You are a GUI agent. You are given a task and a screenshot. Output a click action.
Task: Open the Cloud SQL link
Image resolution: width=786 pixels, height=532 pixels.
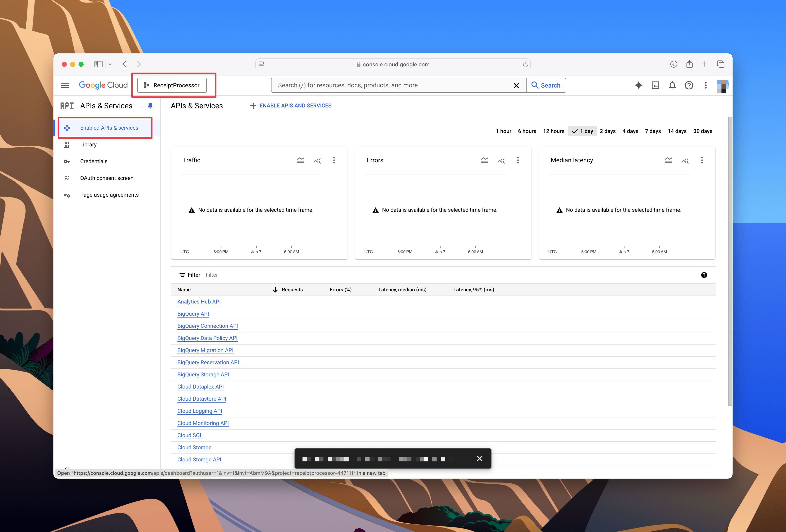(190, 435)
